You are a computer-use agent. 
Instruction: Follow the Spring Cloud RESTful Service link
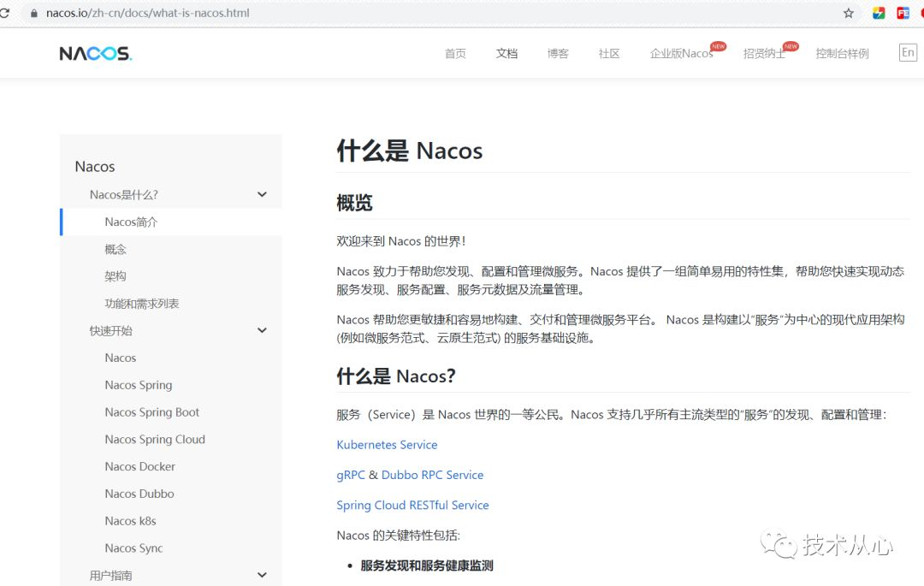pyautogui.click(x=412, y=505)
